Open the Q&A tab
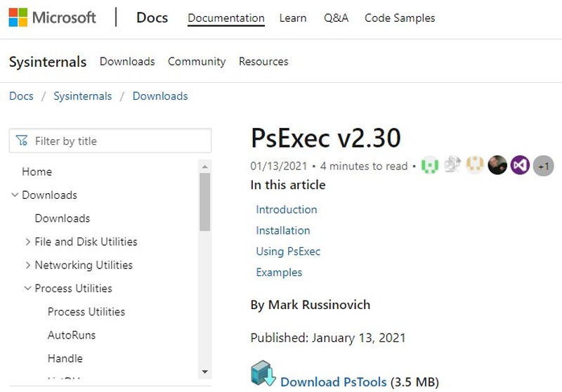The height and width of the screenshot is (392, 562). 336,18
